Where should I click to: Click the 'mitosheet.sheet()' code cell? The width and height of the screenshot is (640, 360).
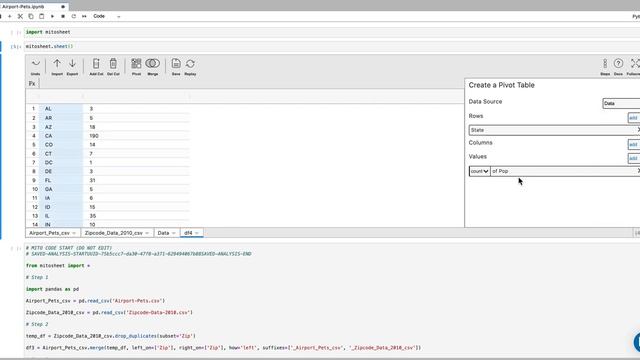(331, 46)
